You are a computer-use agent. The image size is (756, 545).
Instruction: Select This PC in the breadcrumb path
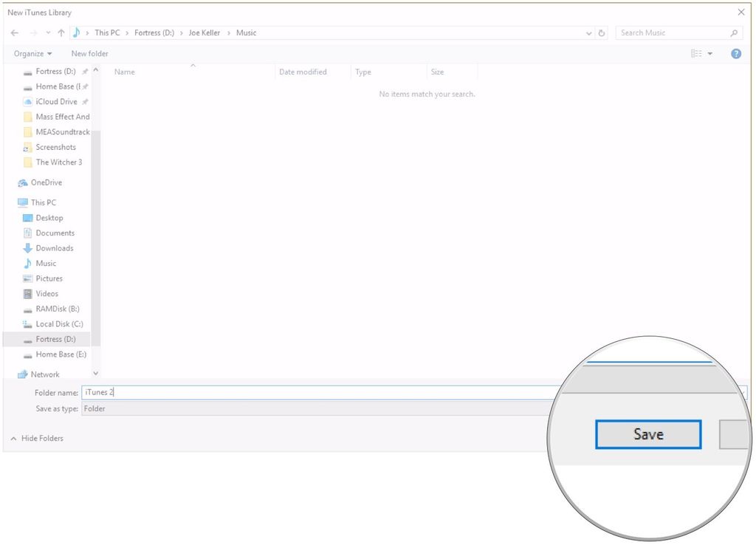click(107, 32)
